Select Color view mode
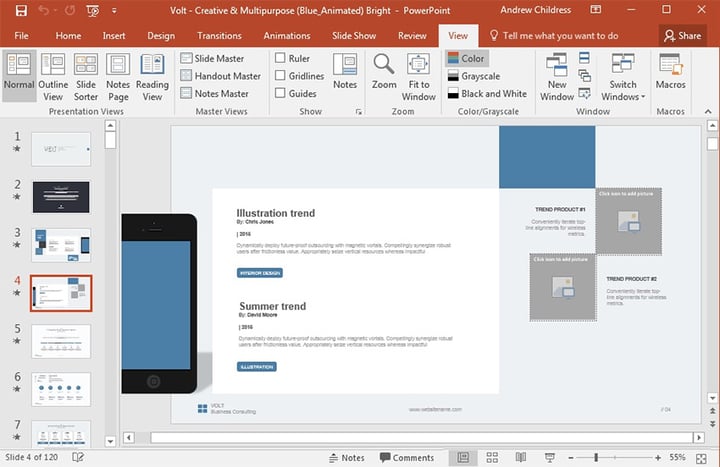 466,58
